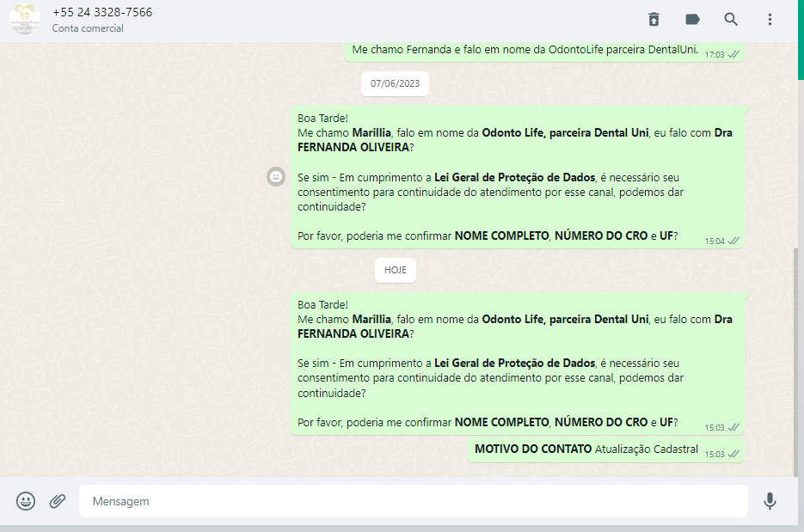This screenshot has height=532, width=804.
Task: Start voice recording with the microphone icon
Action: 770,501
